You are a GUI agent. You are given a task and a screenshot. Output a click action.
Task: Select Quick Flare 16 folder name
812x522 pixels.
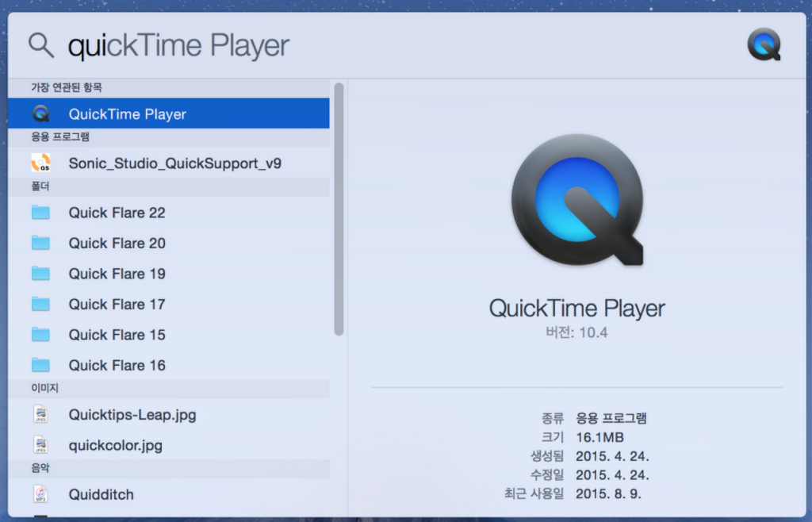(x=117, y=365)
